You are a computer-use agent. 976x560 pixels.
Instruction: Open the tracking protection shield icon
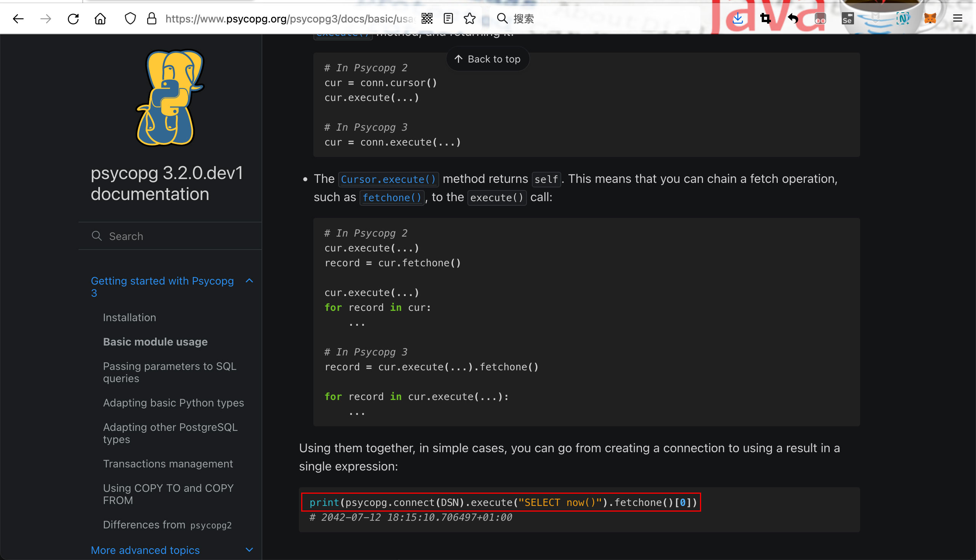tap(130, 18)
